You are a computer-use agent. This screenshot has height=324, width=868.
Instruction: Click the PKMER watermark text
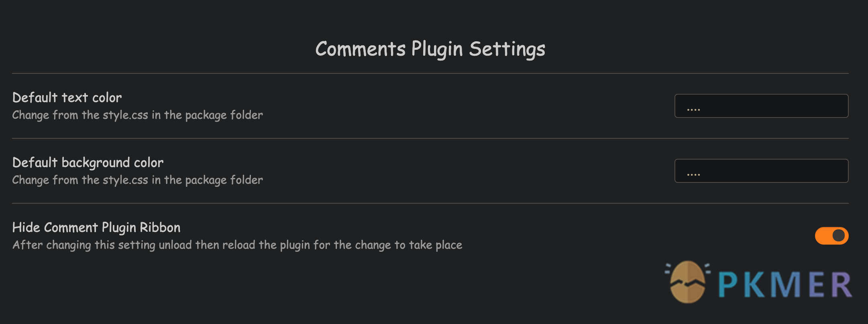[784, 284]
